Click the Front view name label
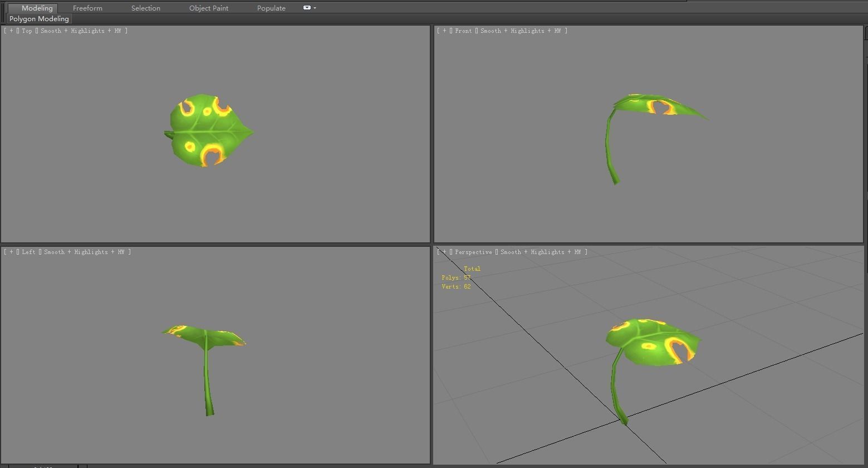Image resolution: width=868 pixels, height=468 pixels. pyautogui.click(x=463, y=31)
